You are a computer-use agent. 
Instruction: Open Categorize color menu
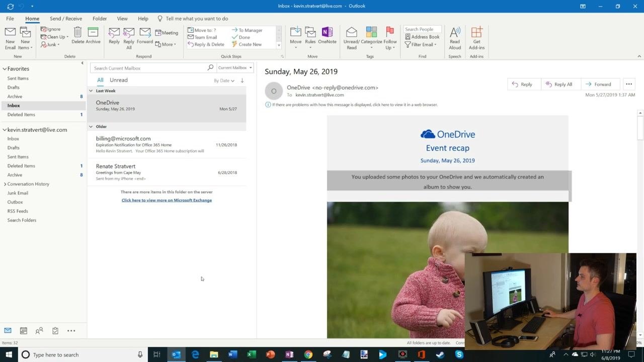coord(371,38)
